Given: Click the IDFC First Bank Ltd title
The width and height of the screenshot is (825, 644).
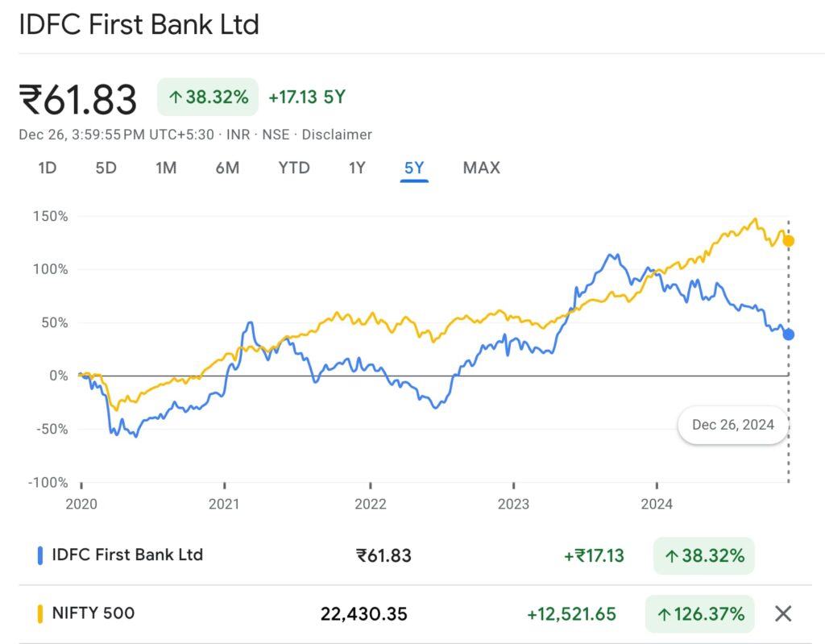Looking at the screenshot, I should pos(139,25).
